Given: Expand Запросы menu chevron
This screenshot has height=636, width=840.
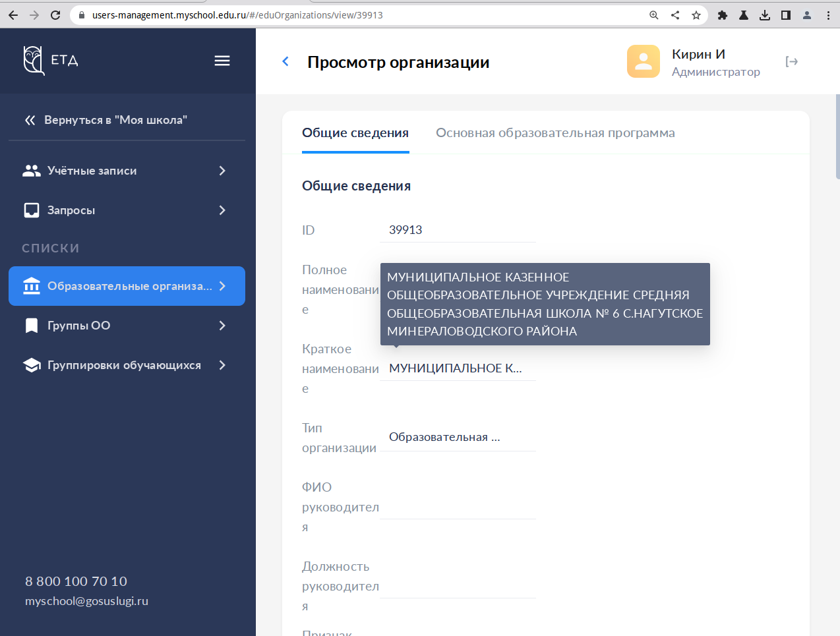Looking at the screenshot, I should click(222, 210).
